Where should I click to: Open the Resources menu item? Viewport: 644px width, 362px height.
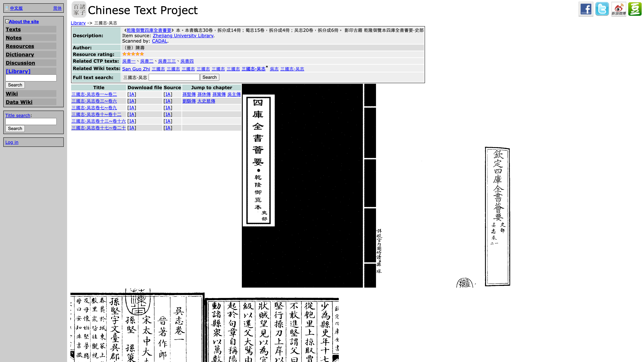(20, 46)
